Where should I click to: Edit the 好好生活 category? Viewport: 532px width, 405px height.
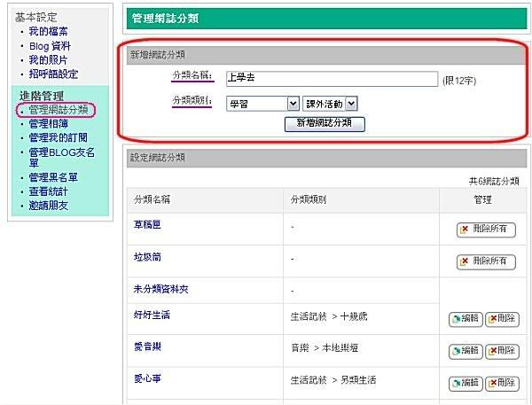click(465, 319)
